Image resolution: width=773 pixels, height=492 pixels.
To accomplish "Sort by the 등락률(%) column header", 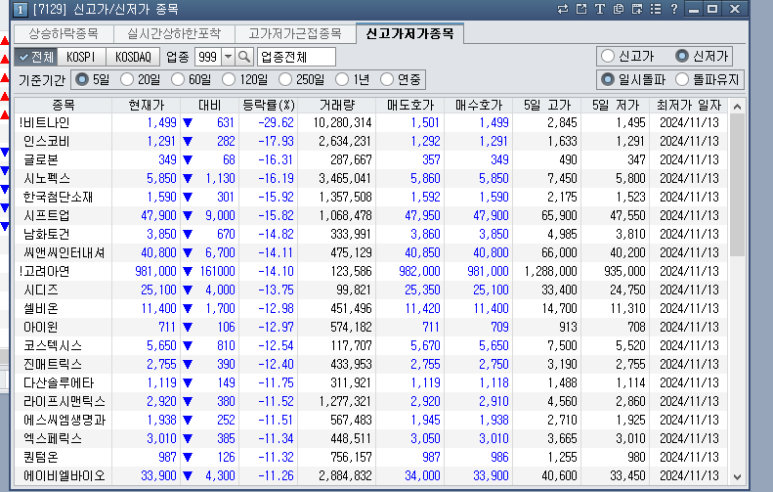I will pos(269,105).
